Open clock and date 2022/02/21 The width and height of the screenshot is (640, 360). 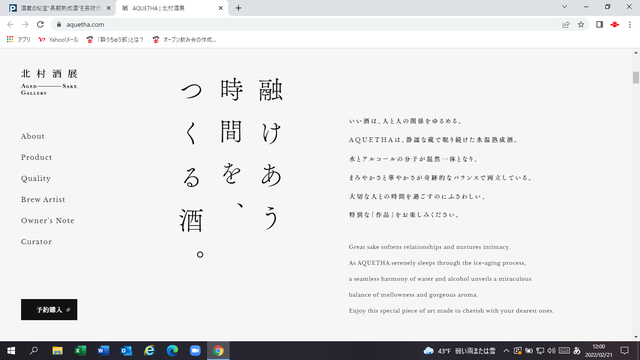coord(599,351)
